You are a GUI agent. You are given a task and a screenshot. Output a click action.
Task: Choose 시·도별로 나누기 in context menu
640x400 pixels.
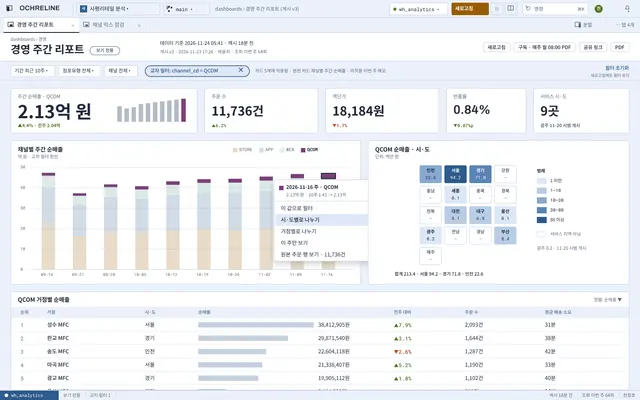322,220
